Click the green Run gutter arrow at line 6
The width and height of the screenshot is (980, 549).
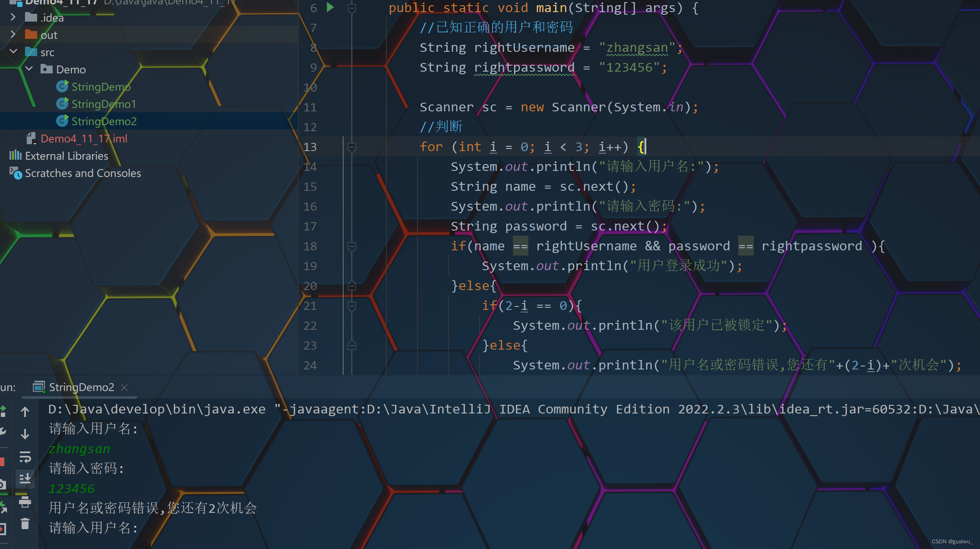[330, 7]
